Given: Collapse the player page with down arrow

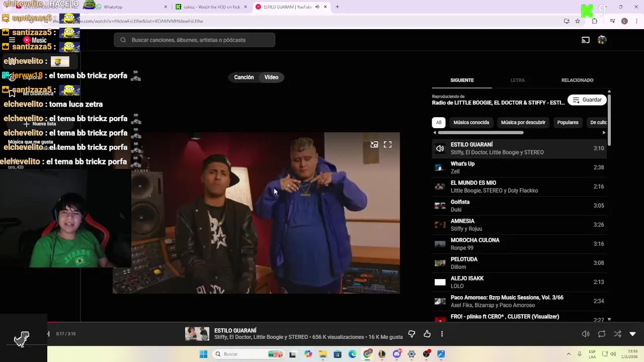Looking at the screenshot, I should pos(633,334).
